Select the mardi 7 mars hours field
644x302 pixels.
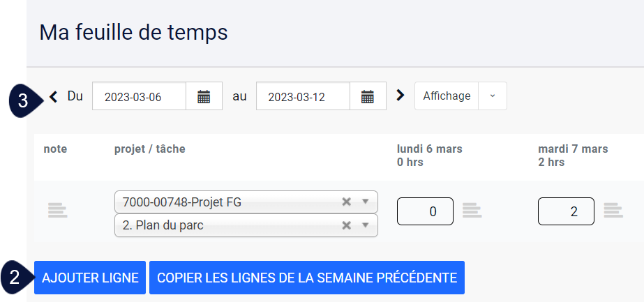click(x=566, y=211)
